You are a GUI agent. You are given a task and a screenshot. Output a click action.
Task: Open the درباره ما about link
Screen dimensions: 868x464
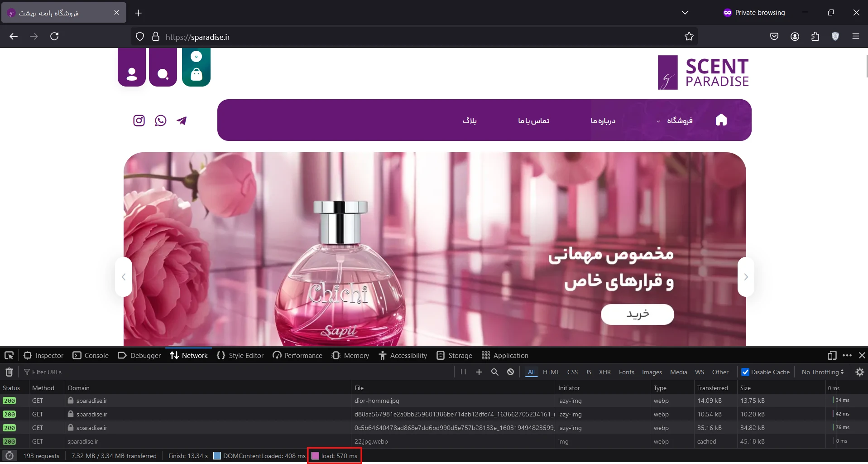603,121
